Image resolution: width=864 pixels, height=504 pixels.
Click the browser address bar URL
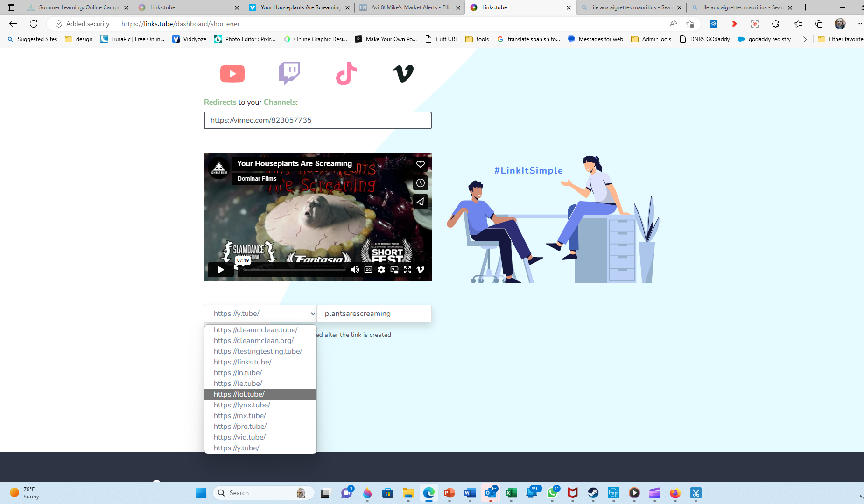(180, 24)
